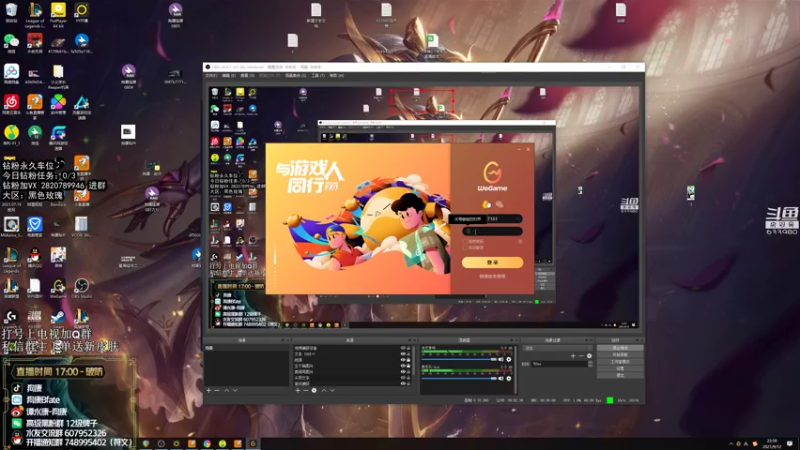Move the selected scene down with the arrow
The image size is (800, 450).
[x=235, y=390]
